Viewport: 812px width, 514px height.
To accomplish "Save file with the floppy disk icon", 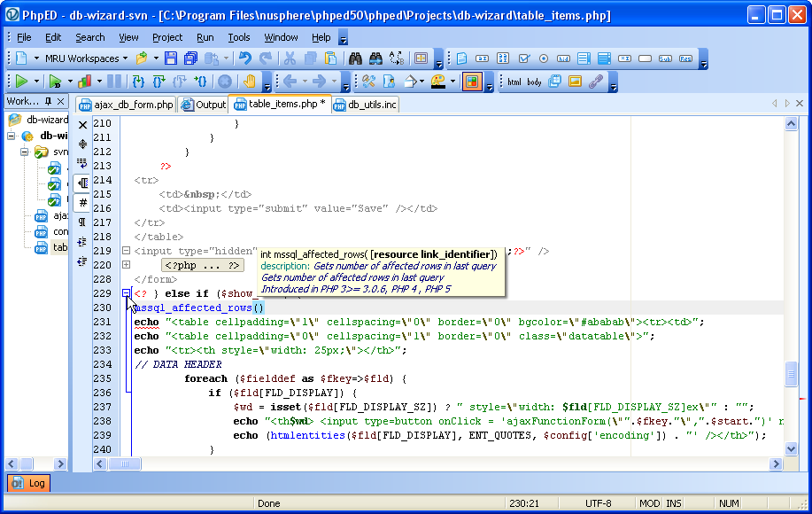I will 171,58.
